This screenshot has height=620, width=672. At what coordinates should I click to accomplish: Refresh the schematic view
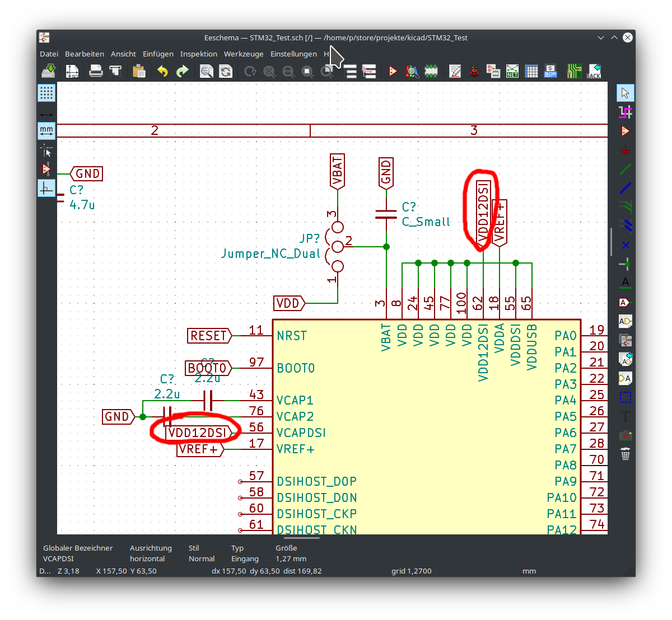(x=250, y=71)
